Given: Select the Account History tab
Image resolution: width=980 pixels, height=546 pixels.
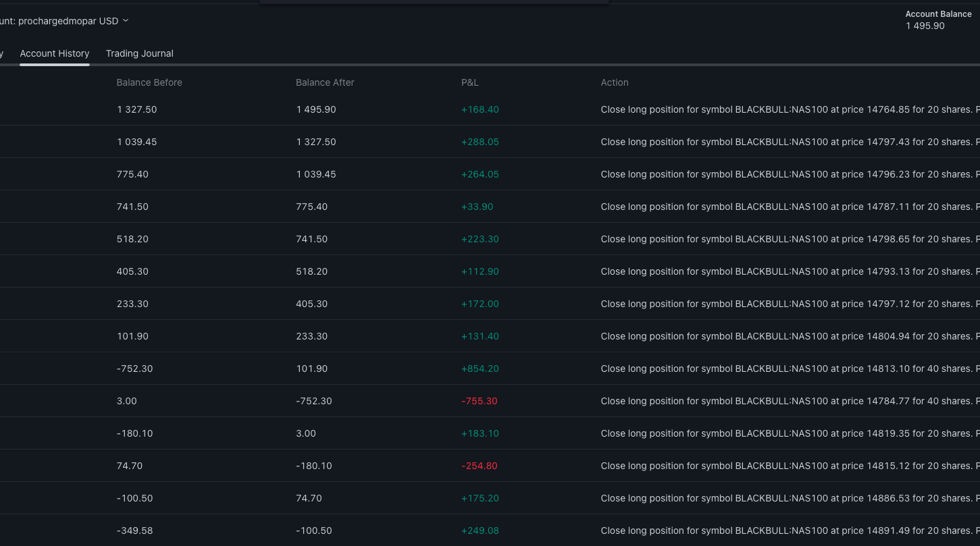Looking at the screenshot, I should [x=55, y=53].
